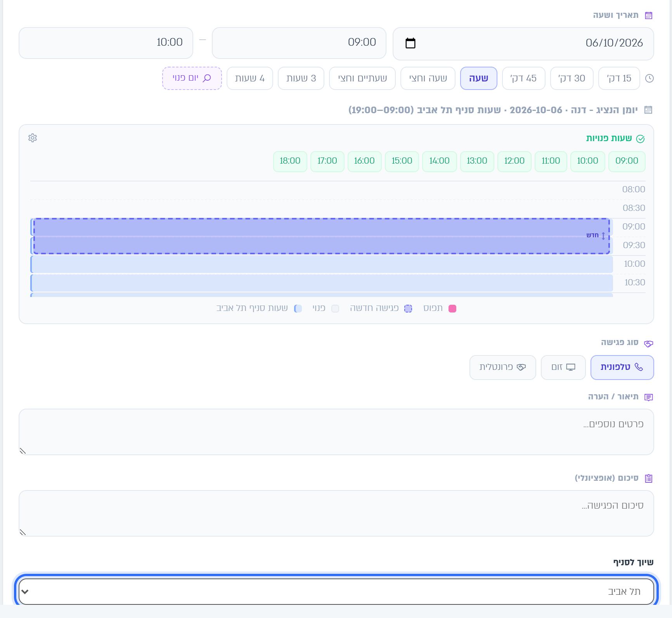Open the שיוך לסניף branch dropdown

(336, 592)
